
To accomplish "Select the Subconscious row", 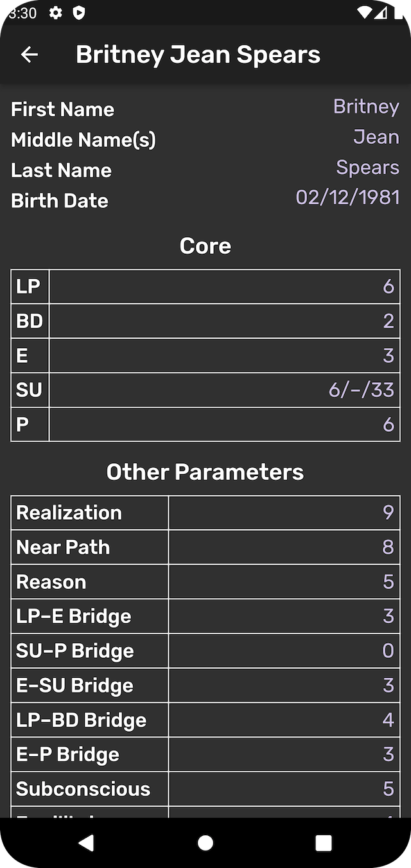I will tap(205, 788).
